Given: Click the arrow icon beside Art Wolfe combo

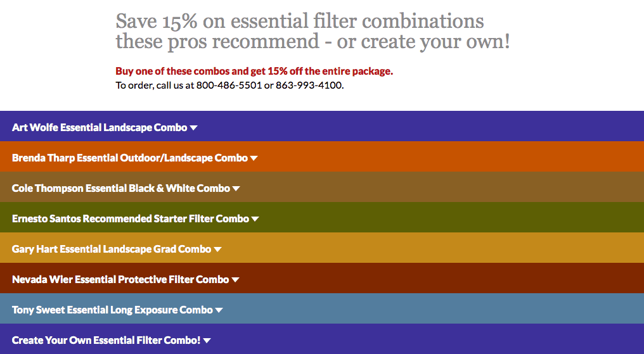Looking at the screenshot, I should click(193, 127).
